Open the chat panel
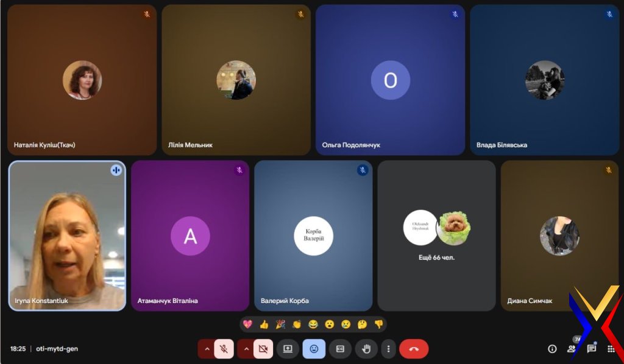This screenshot has height=364, width=624. point(591,349)
